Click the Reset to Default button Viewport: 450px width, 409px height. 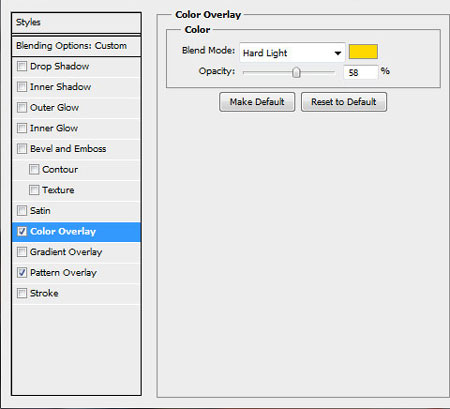pyautogui.click(x=344, y=102)
